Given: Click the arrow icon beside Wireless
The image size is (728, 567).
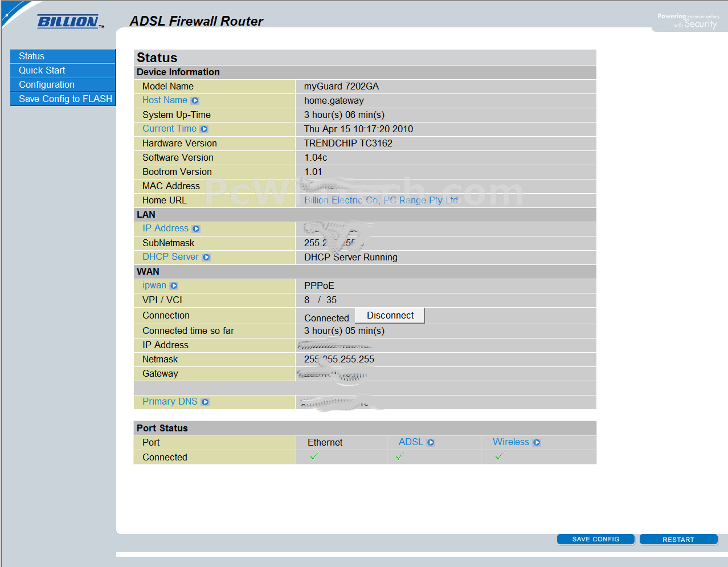Looking at the screenshot, I should pyautogui.click(x=537, y=443).
